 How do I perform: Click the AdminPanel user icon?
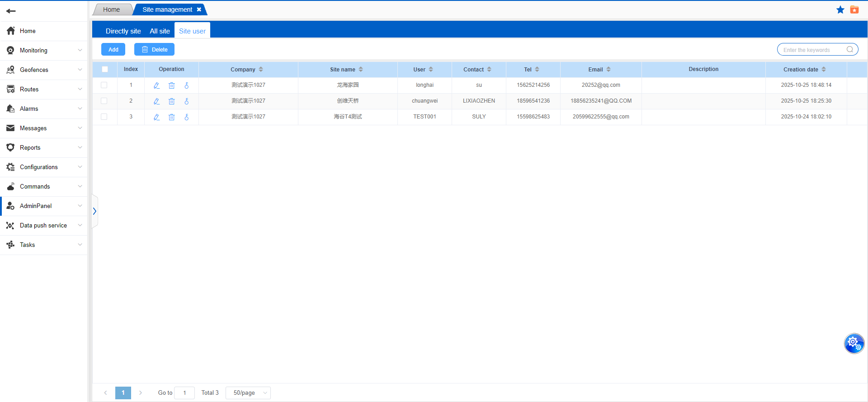[11, 206]
